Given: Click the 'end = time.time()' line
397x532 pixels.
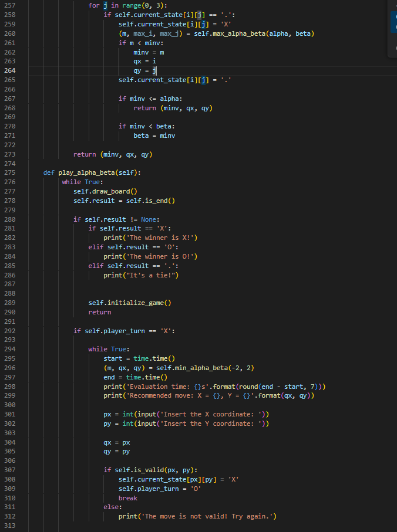Looking at the screenshot, I should [136, 377].
